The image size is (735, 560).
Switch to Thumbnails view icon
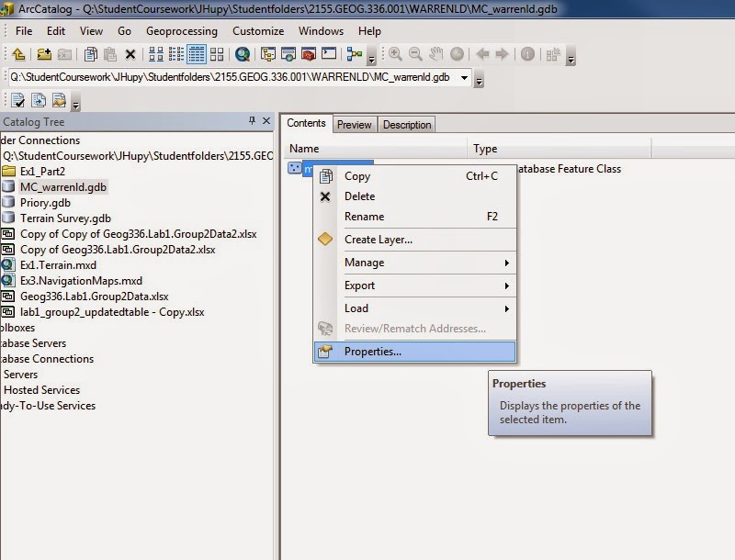click(x=217, y=54)
